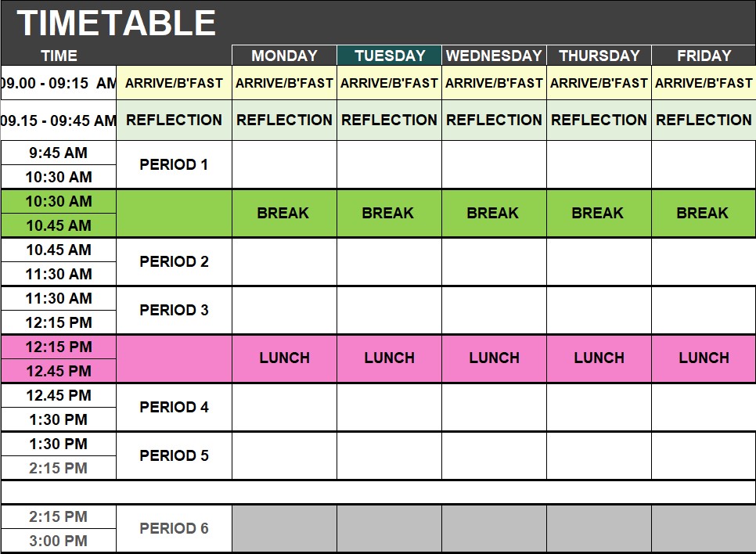Click Friday's grey Period 6 cell
Image resolution: width=756 pixels, height=554 pixels.
(x=704, y=528)
